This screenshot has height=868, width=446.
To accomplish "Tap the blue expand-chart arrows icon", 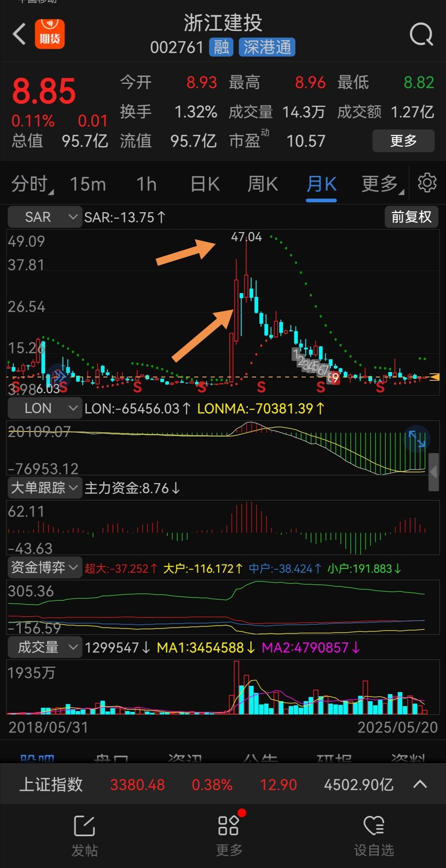I will click(x=417, y=439).
